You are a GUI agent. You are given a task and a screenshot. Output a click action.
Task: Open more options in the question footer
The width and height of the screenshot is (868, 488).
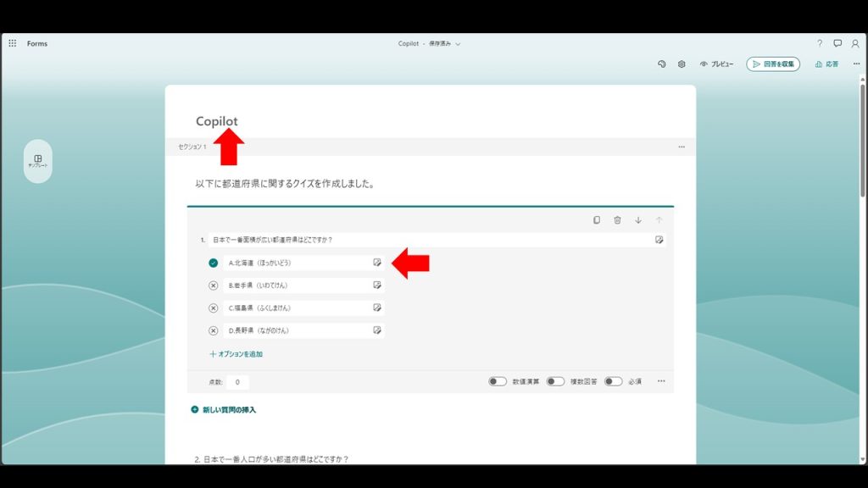661,381
